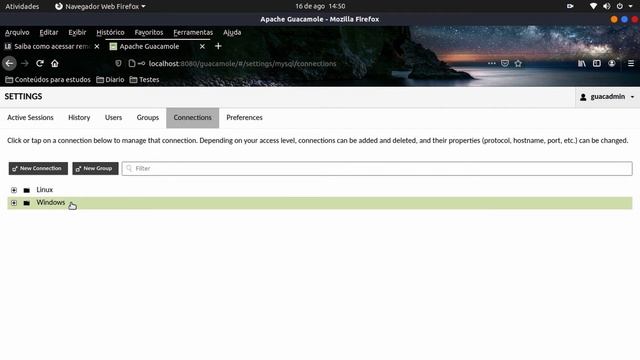Open 'Conteúdos para estudos' bookmark folder
The image size is (640, 360).
click(x=48, y=80)
